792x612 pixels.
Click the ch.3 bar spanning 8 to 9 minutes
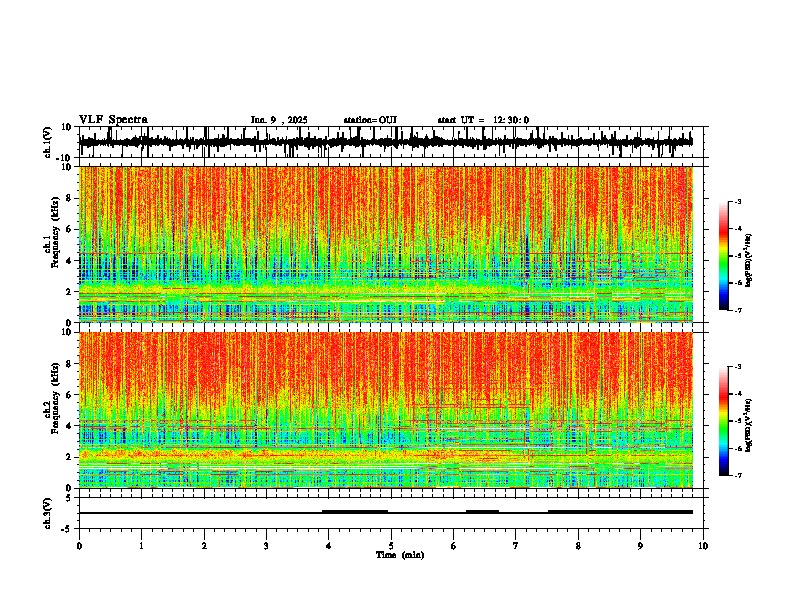pyautogui.click(x=620, y=512)
